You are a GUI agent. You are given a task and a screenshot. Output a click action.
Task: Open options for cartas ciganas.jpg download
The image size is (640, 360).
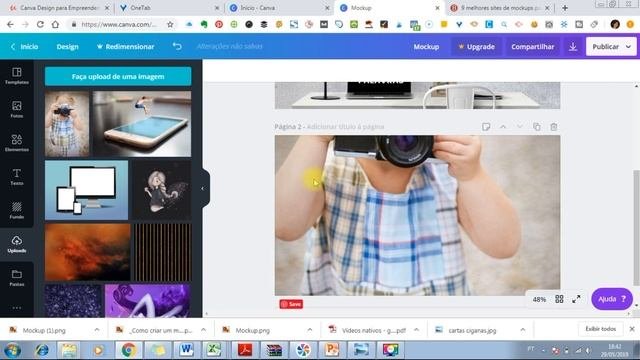coord(523,330)
